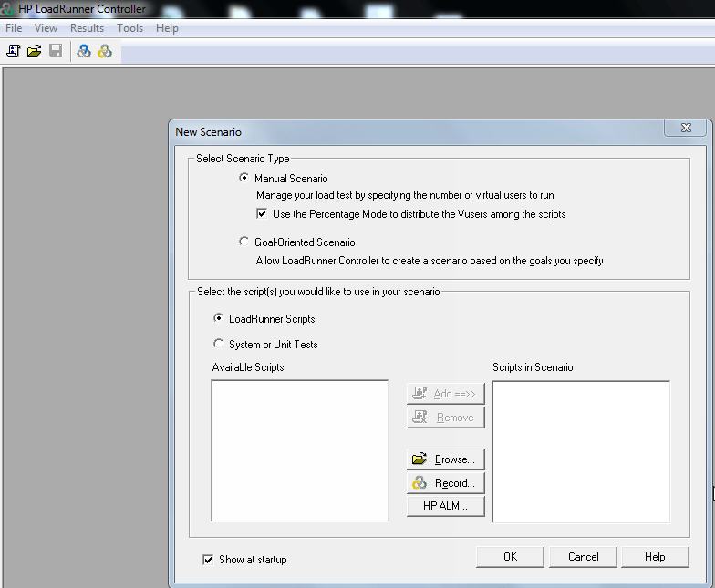
Task: Click the yellow Virtual User Generator icon
Action: tap(105, 51)
